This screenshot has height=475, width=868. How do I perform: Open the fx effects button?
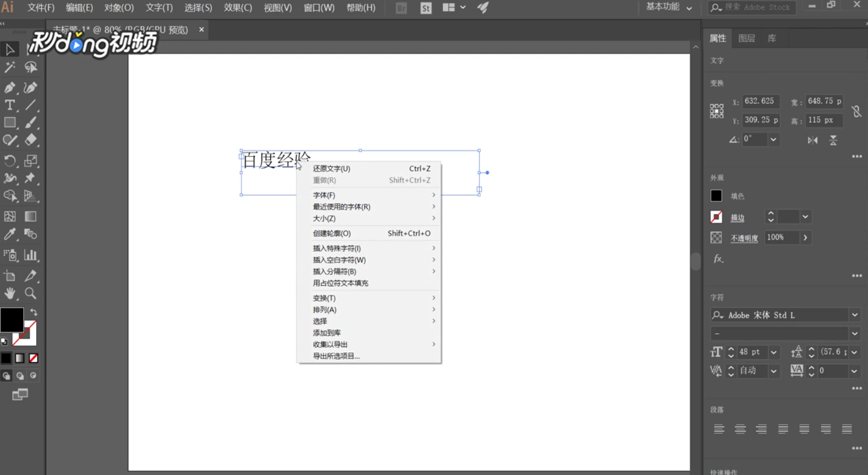pyautogui.click(x=718, y=258)
